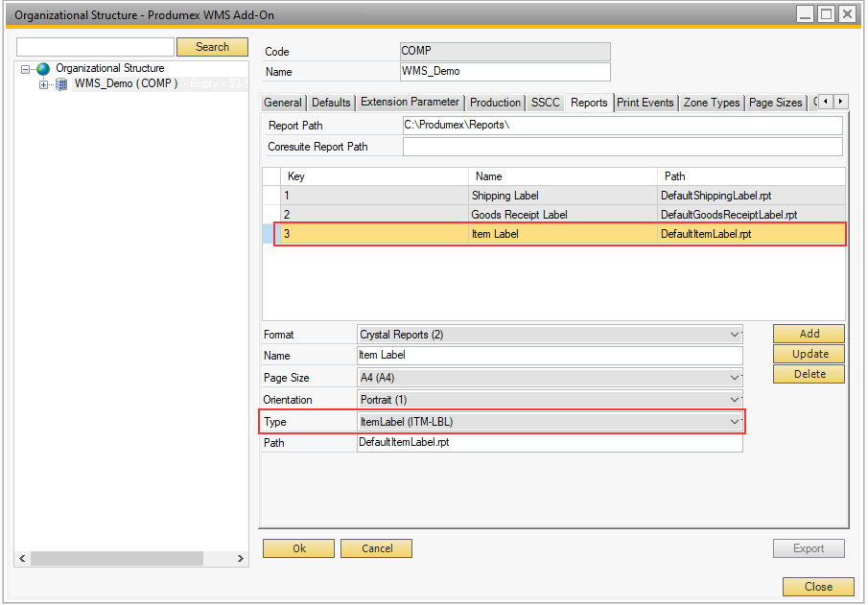The image size is (868, 605).
Task: Click the Search button
Action: click(212, 47)
